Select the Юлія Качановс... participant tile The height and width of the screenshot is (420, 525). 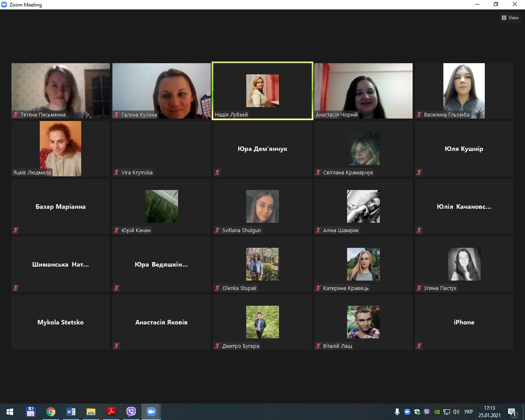click(464, 206)
